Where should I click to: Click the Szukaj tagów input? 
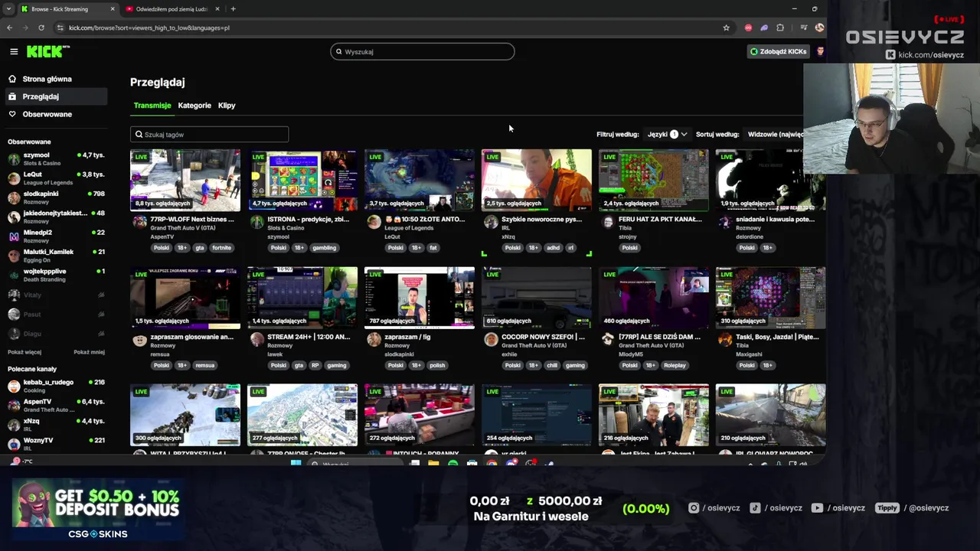(x=209, y=135)
